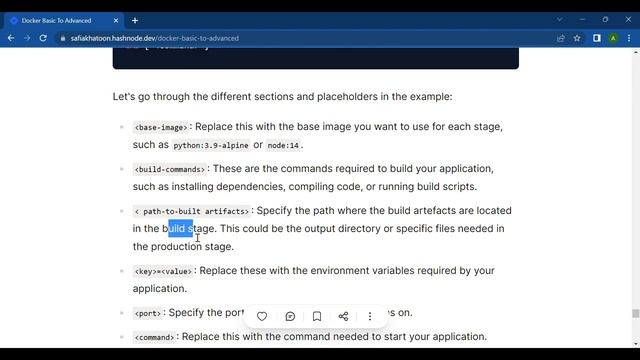Click the browser back arrow
This screenshot has width=640, height=360.
pyautogui.click(x=11, y=38)
